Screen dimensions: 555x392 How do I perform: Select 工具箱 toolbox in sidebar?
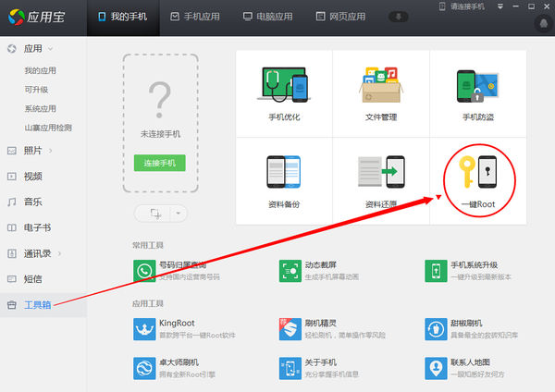point(43,305)
